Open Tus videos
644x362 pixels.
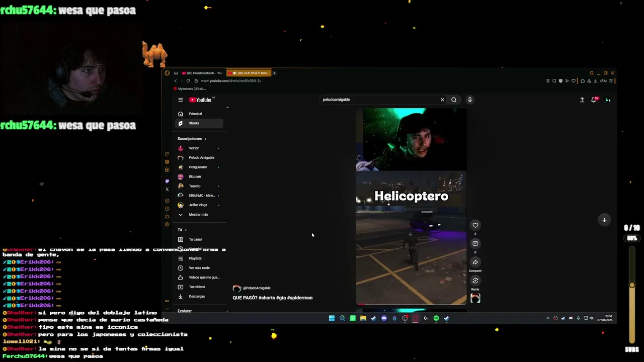[x=199, y=287]
